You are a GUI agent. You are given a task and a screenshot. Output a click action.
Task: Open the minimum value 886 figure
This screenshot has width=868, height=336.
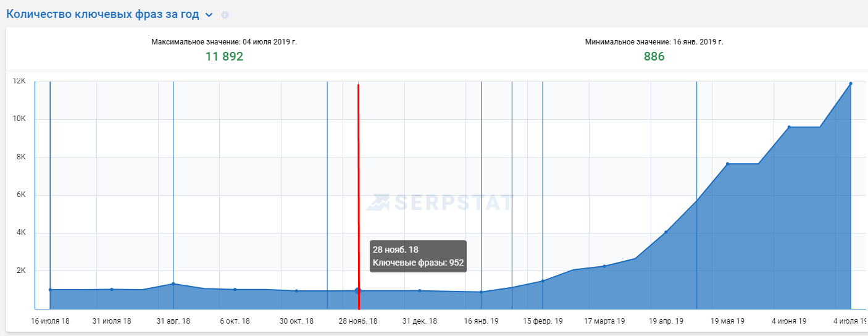coord(654,57)
